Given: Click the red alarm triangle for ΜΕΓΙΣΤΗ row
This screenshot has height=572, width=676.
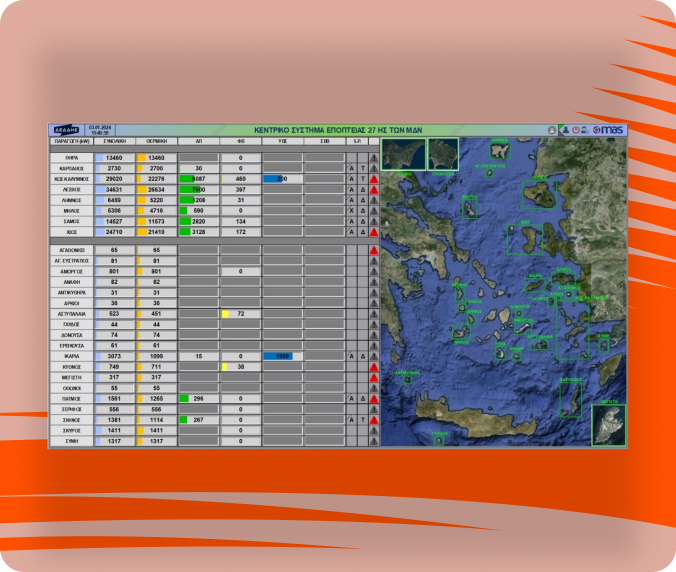Looking at the screenshot, I should (x=373, y=377).
